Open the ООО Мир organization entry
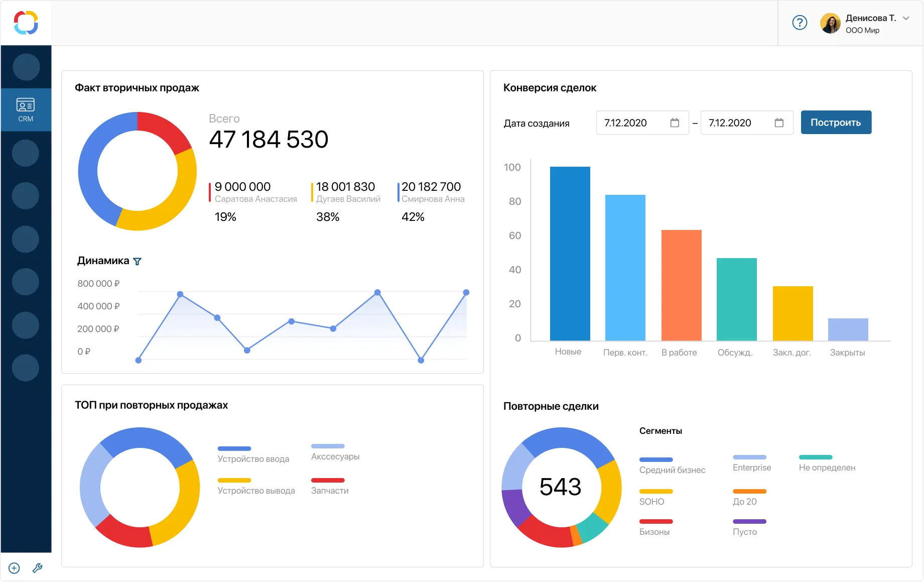The image size is (924, 582). tap(863, 31)
